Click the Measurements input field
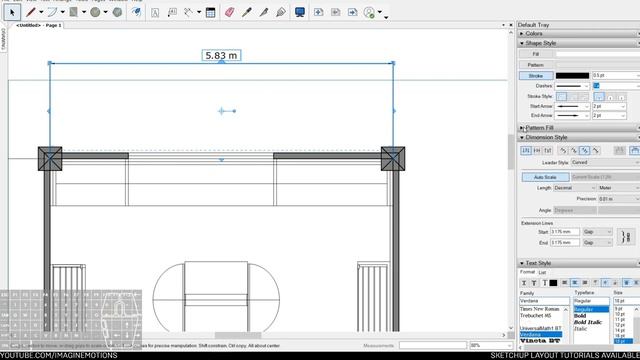This screenshot has height=360, width=640. 433,346
